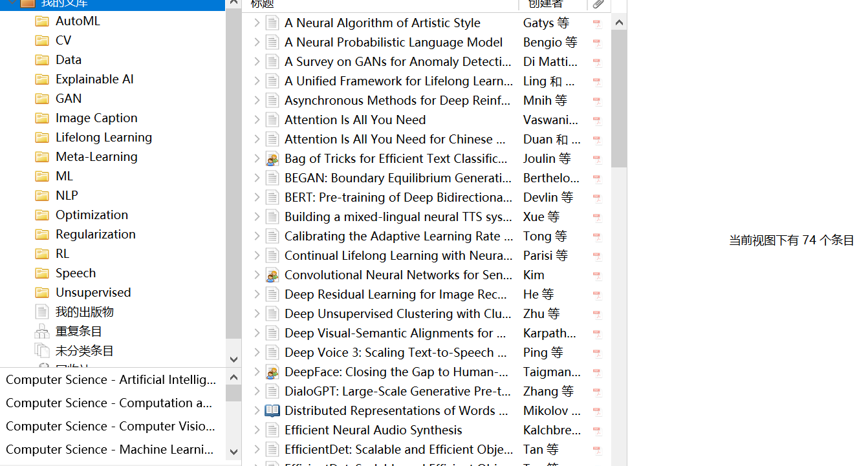Screen dimensions: 868x466
Task: Select Building a mixed-lingual neural TTS item
Action: [399, 217]
